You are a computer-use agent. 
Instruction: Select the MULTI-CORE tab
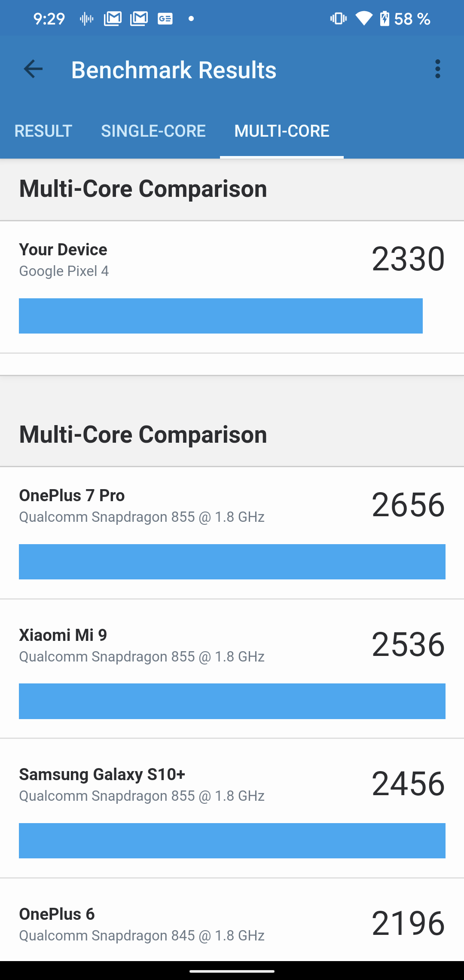pos(282,131)
